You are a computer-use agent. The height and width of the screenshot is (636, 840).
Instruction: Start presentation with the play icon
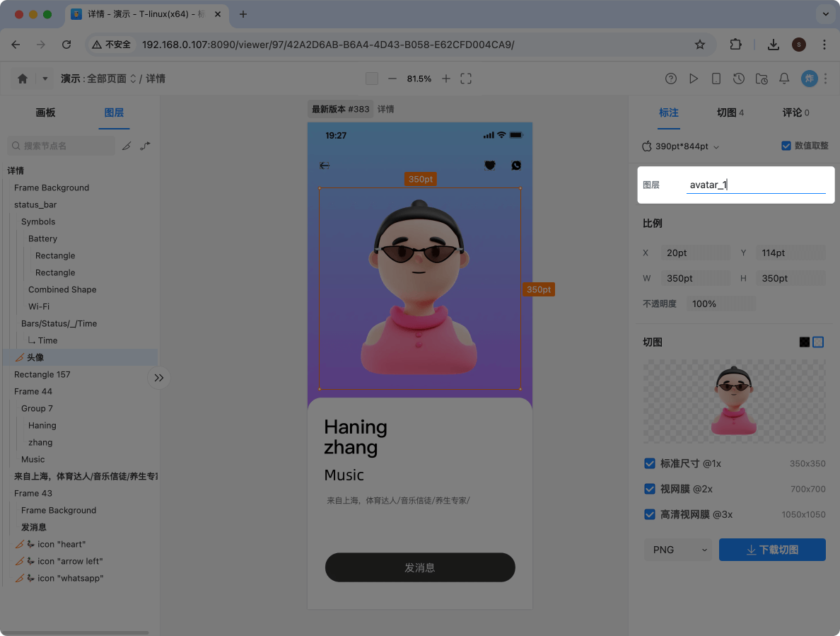[694, 79]
